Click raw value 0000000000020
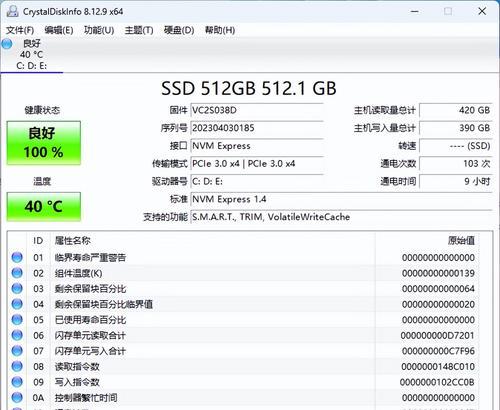The image size is (500, 410). coord(438,304)
